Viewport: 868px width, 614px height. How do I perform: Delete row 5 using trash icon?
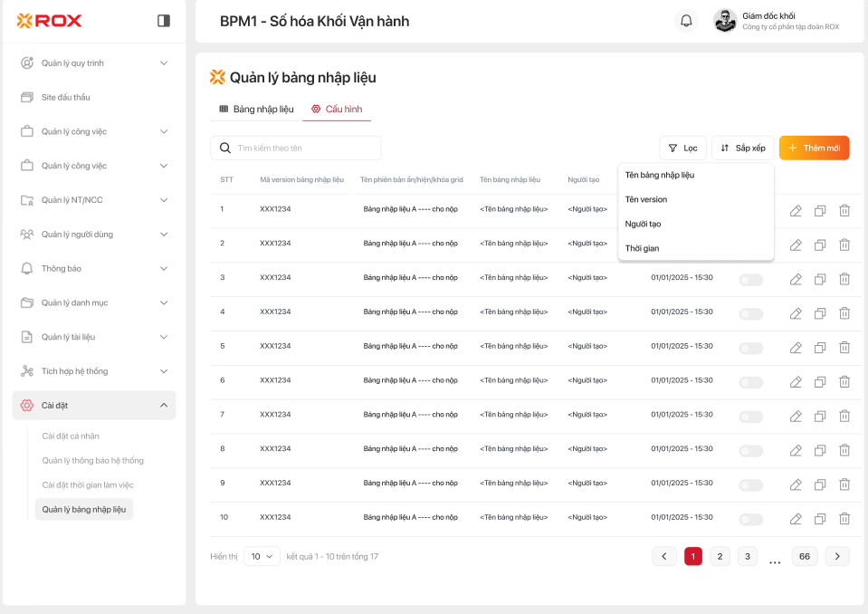pyautogui.click(x=844, y=348)
